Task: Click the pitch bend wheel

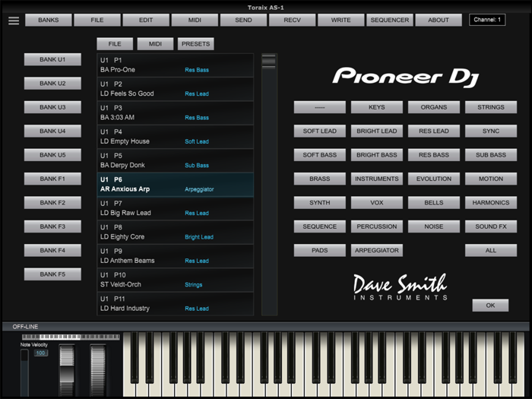Action: coord(67,370)
